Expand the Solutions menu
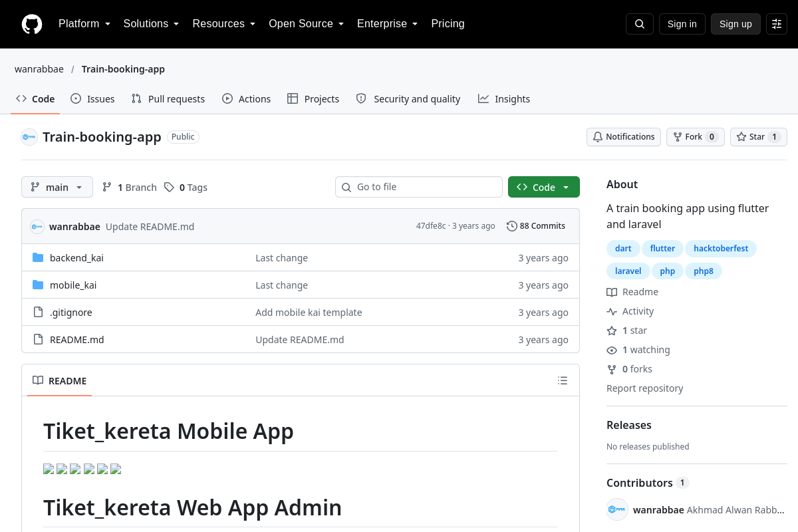 click(x=152, y=24)
